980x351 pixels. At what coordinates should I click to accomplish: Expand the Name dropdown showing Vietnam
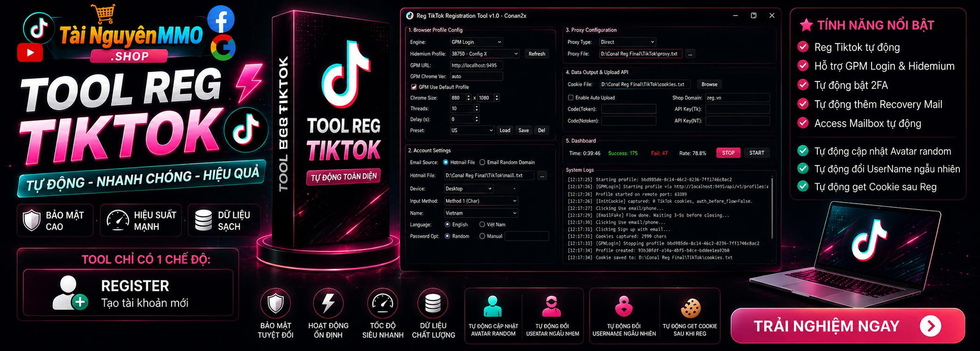pyautogui.click(x=481, y=213)
